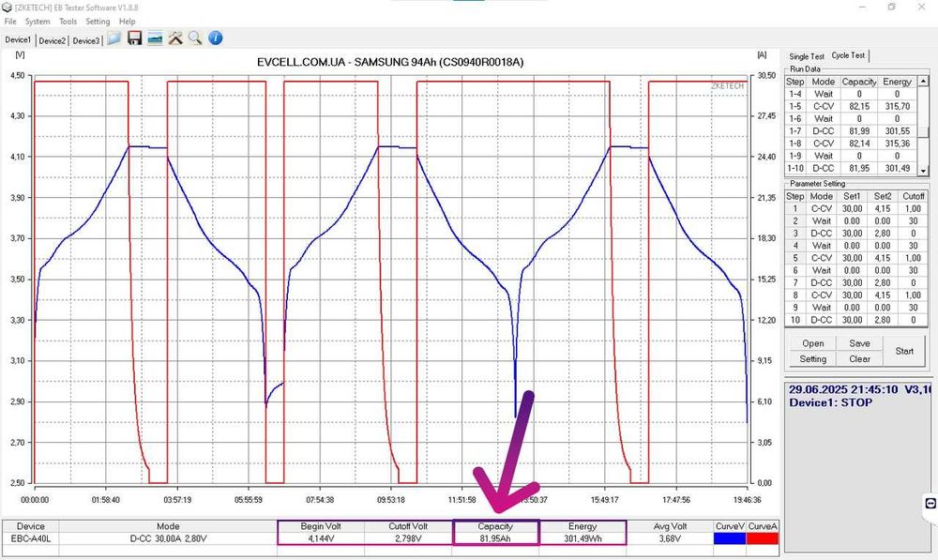Click the Run Data scrollbar down arrow
The width and height of the screenshot is (938, 560).
(x=923, y=171)
